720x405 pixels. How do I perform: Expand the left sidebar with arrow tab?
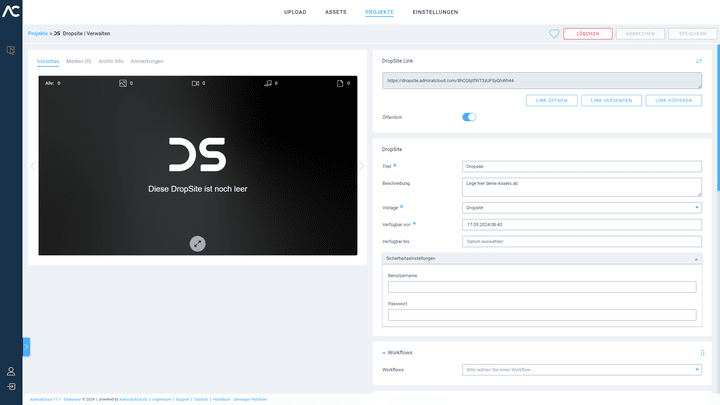coord(26,347)
